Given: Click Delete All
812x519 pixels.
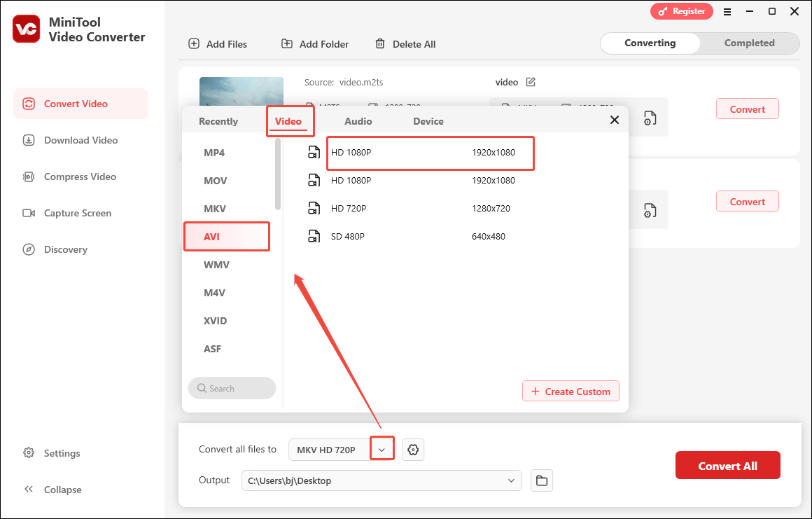Looking at the screenshot, I should (405, 44).
